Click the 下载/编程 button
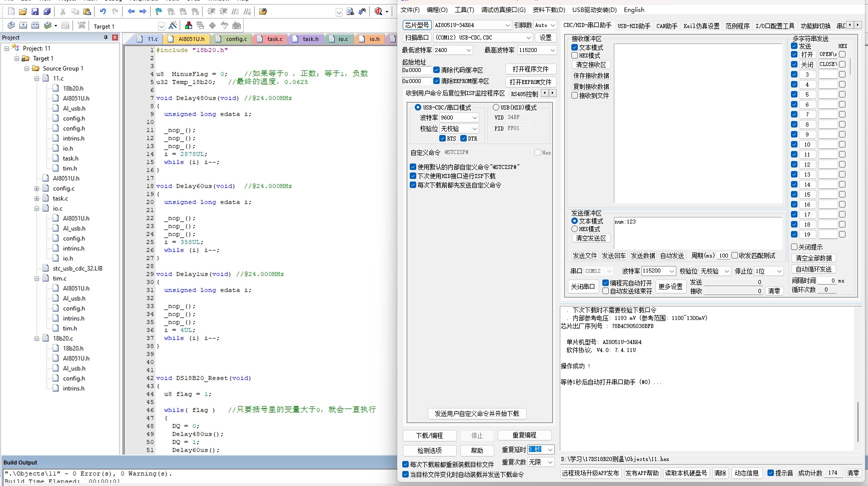868x486 pixels. tap(429, 435)
